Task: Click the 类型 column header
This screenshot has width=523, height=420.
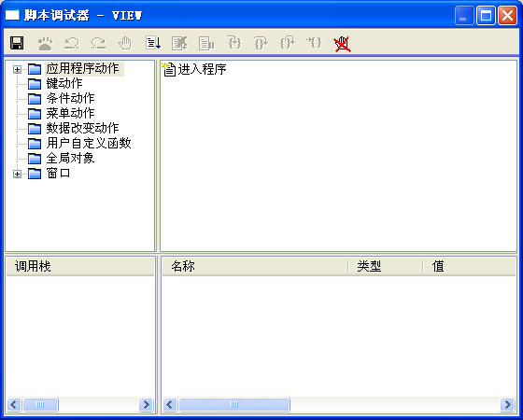Action: [385, 267]
